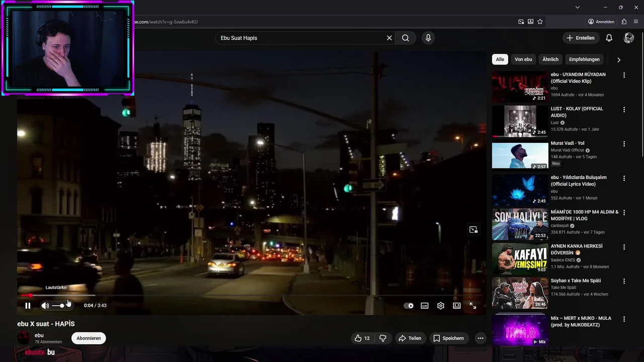Image resolution: width=644 pixels, height=362 pixels.
Task: Click the miniplayer overlay icon on video
Action: tap(473, 230)
